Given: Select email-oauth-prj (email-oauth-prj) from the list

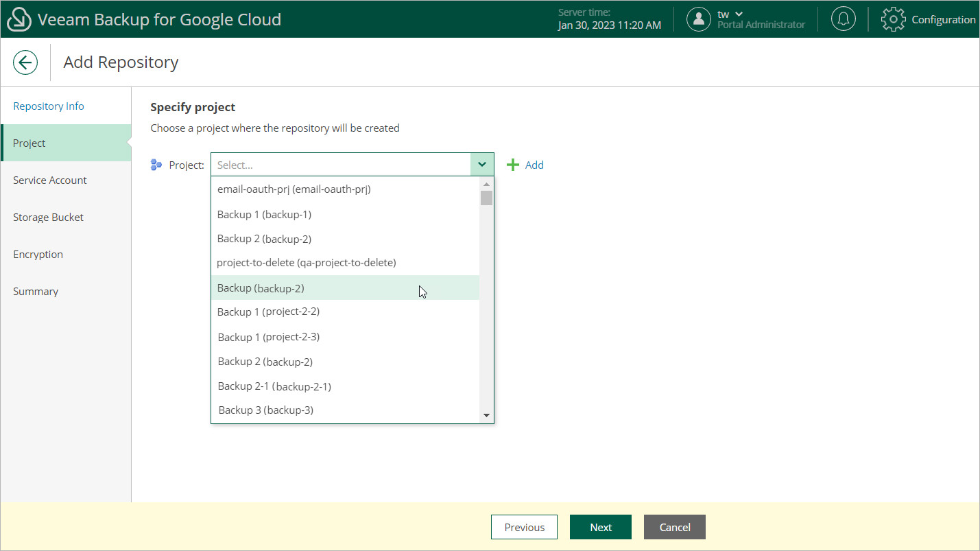Looking at the screenshot, I should 345,189.
